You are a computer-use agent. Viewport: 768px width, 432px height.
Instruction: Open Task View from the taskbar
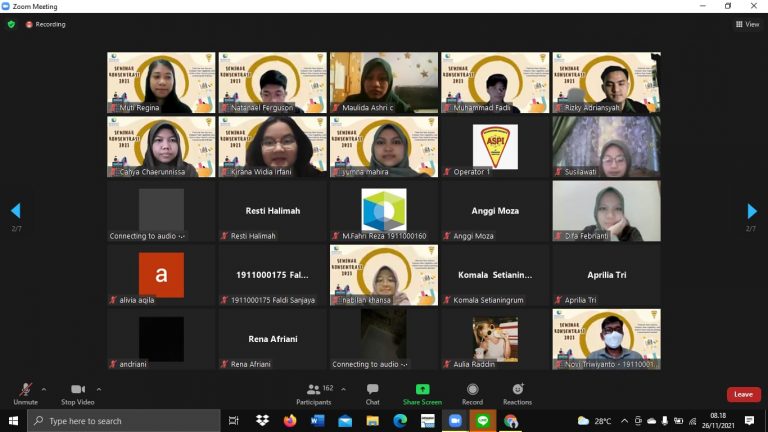234,421
